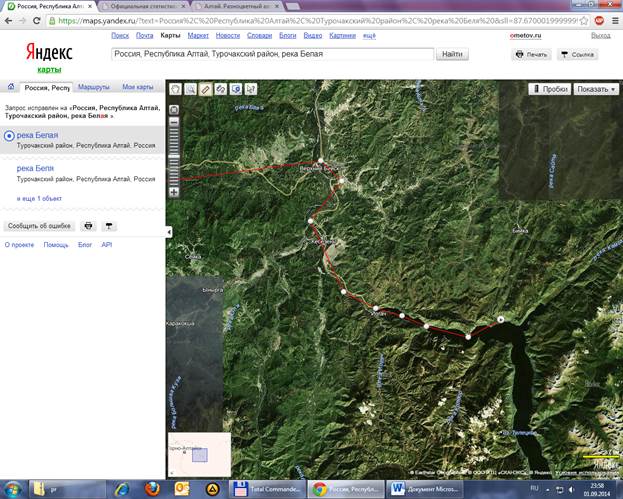Select the Россия, Респу sidebar tab
This screenshot has height=499, width=623.
coord(47,87)
